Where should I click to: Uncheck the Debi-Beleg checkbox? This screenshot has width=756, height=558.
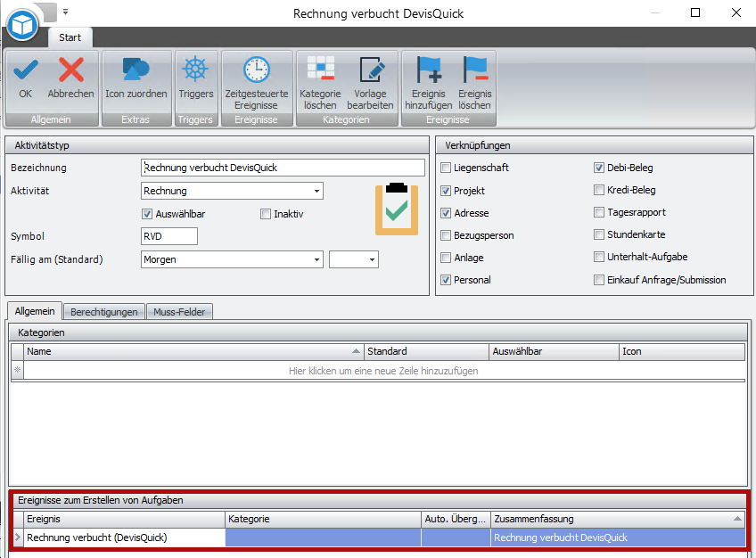pyautogui.click(x=599, y=168)
